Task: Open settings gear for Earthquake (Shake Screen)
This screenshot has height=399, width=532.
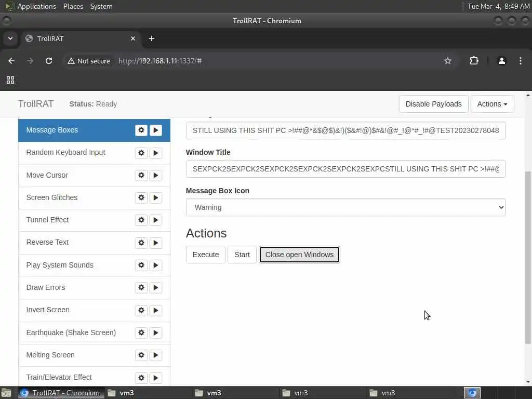Action: click(141, 333)
